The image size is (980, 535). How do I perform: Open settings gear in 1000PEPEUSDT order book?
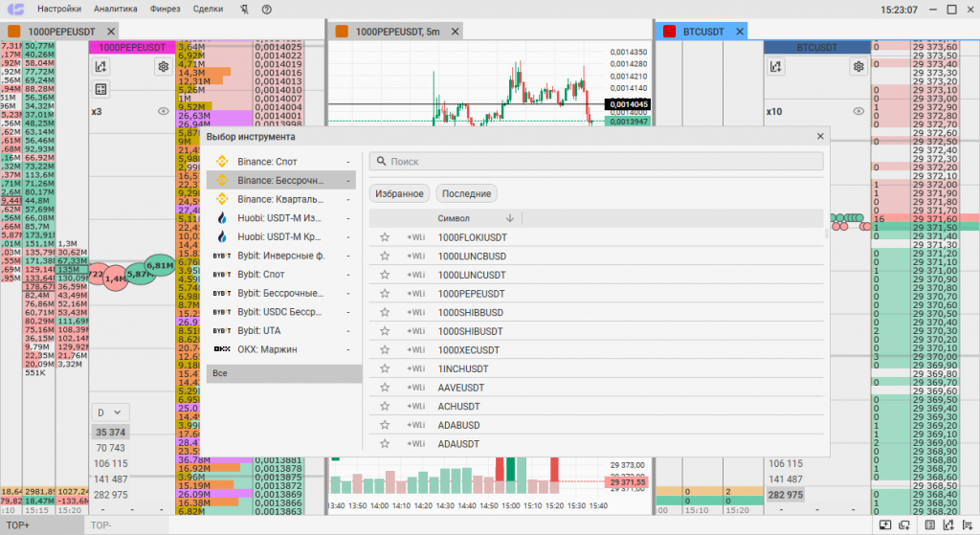[x=163, y=66]
